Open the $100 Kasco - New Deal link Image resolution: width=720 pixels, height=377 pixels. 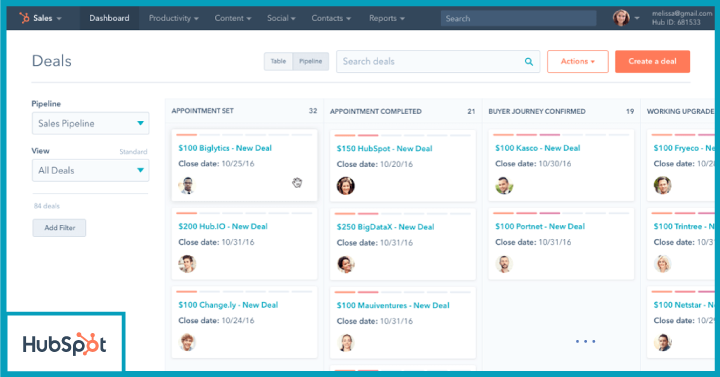[538, 148]
